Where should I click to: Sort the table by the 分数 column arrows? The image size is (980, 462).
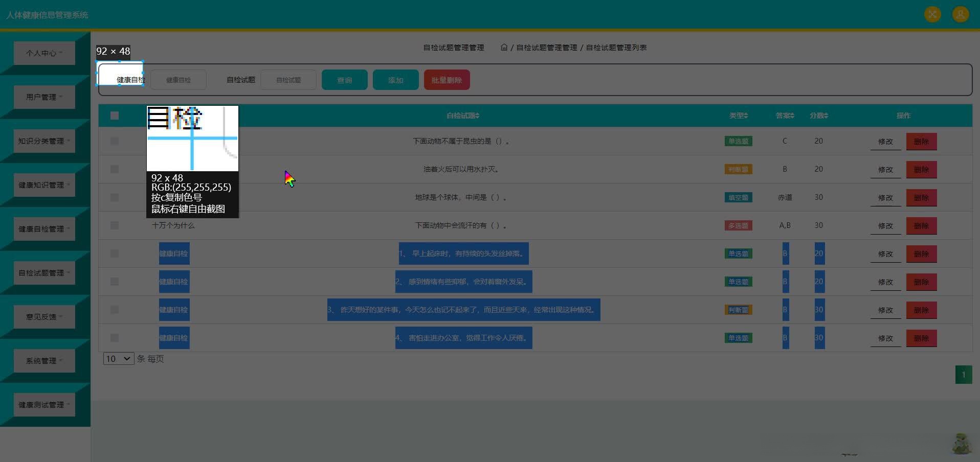click(826, 116)
